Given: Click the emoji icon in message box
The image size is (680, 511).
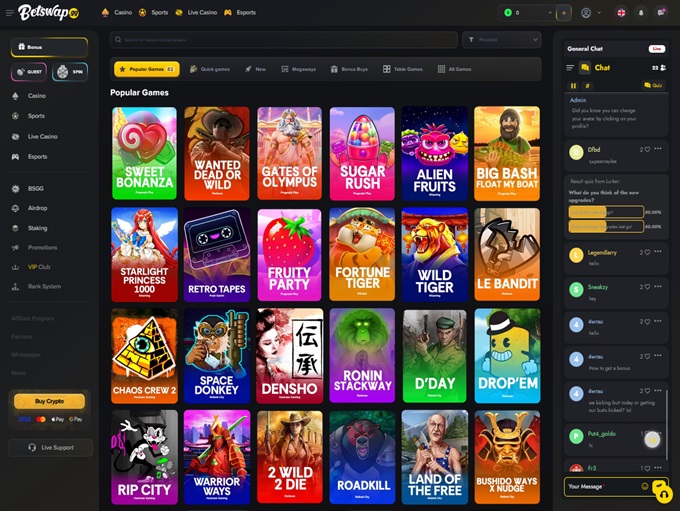Looking at the screenshot, I should click(645, 486).
